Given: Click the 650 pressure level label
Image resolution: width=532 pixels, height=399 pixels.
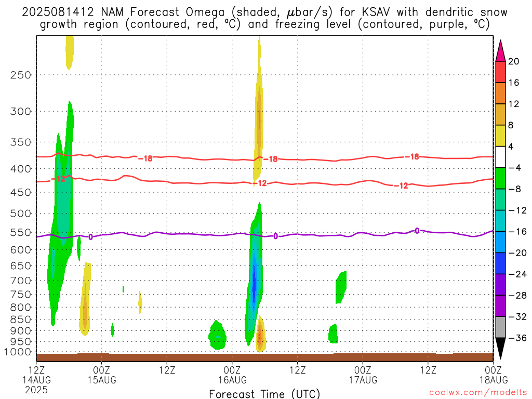Looking at the screenshot, I should click(x=21, y=265).
